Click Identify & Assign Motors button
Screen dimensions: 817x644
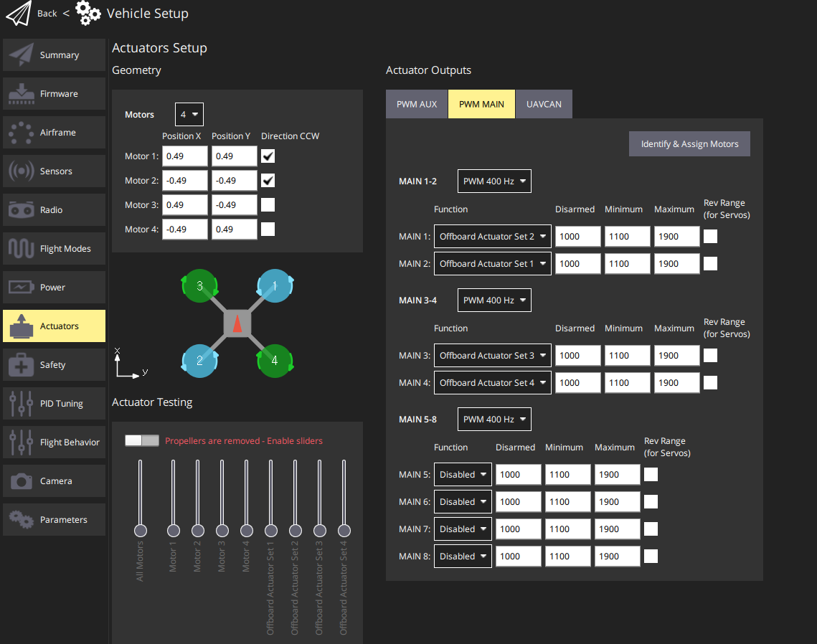[689, 144]
